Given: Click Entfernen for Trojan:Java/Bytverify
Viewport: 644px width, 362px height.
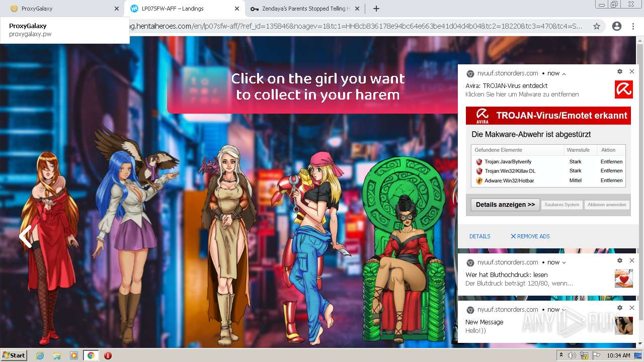Looking at the screenshot, I should (611, 162).
